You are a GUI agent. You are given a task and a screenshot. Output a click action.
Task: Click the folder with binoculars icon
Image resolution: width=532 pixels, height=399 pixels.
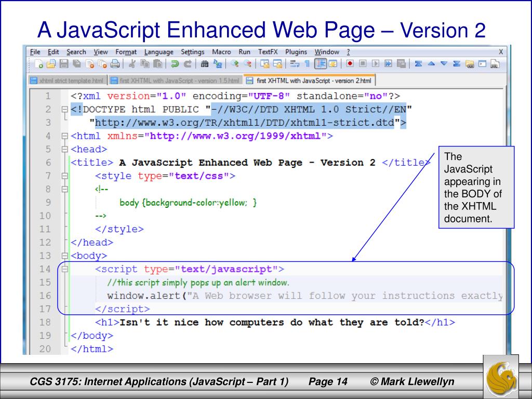[x=470, y=64]
